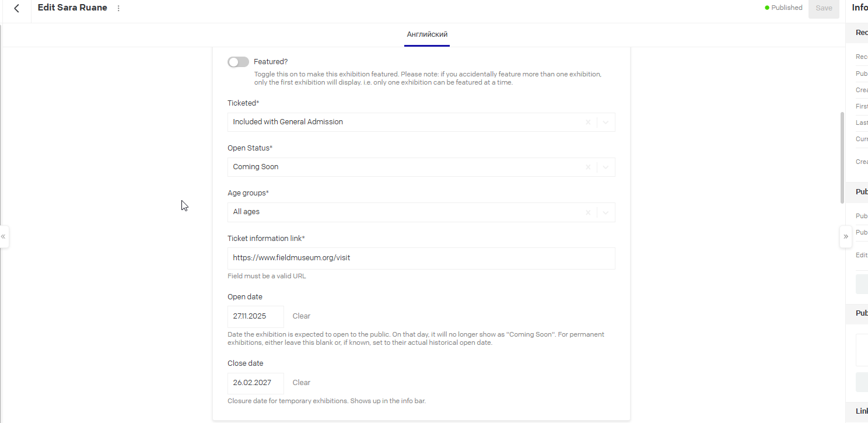Open the three-dot options menu

point(118,8)
